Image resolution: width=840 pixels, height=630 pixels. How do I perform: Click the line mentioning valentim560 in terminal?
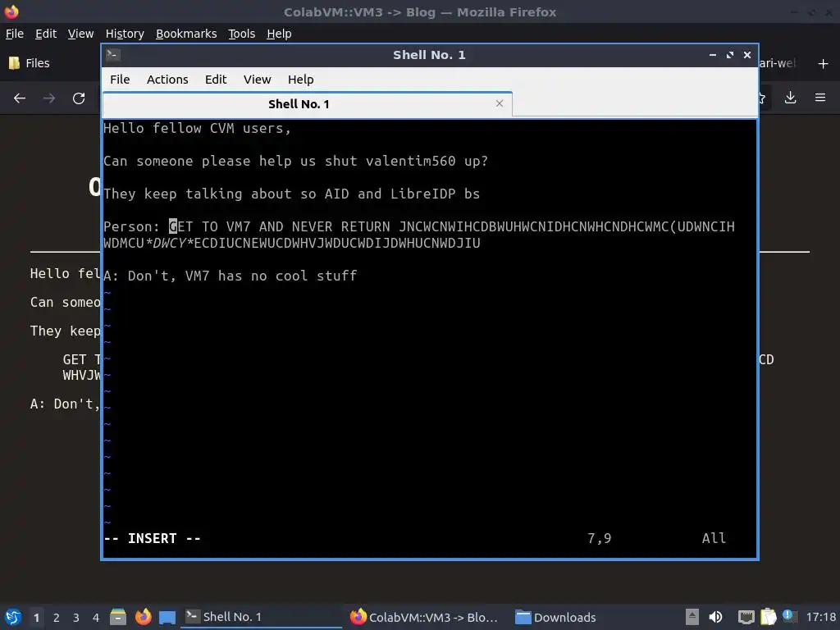pyautogui.click(x=295, y=162)
